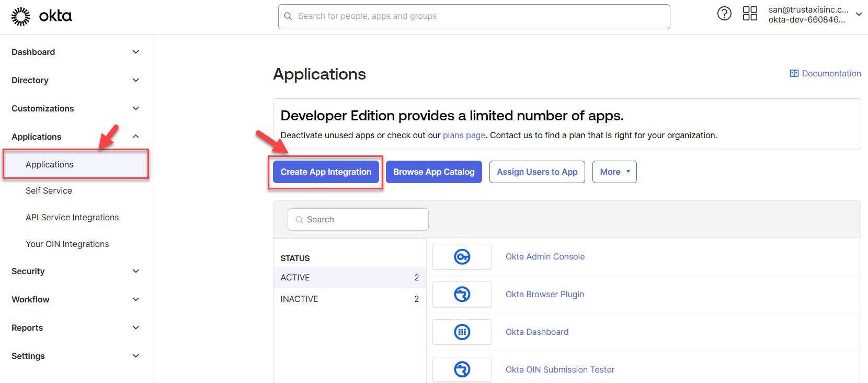Click the Okta Admin Console app icon
Viewport: 868px width, 383px height.
[462, 257]
